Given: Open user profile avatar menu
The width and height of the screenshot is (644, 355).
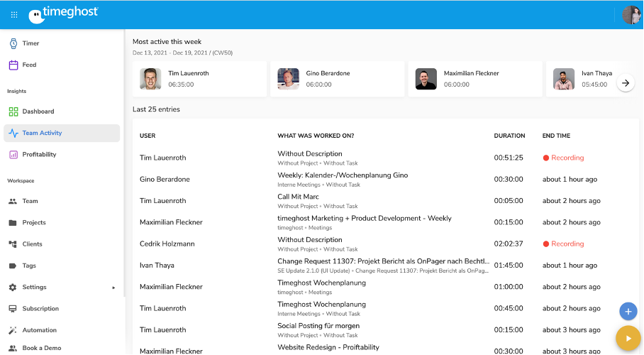Looking at the screenshot, I should pyautogui.click(x=631, y=15).
